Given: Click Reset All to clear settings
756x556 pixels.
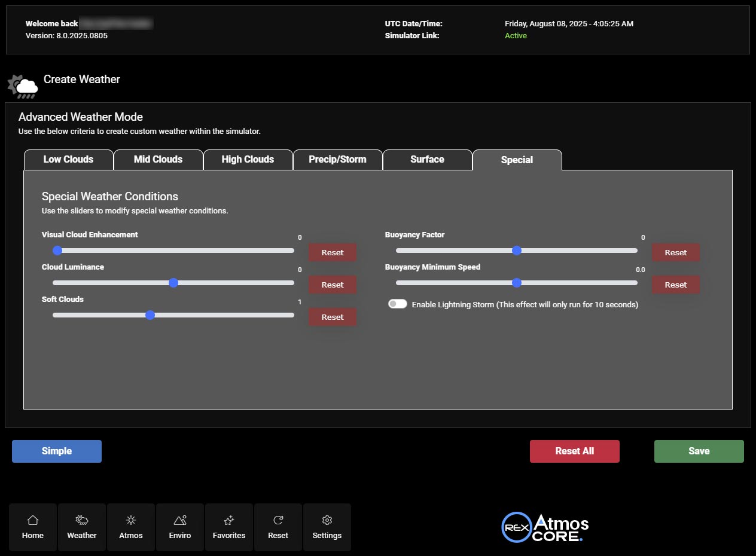Looking at the screenshot, I should [574, 451].
